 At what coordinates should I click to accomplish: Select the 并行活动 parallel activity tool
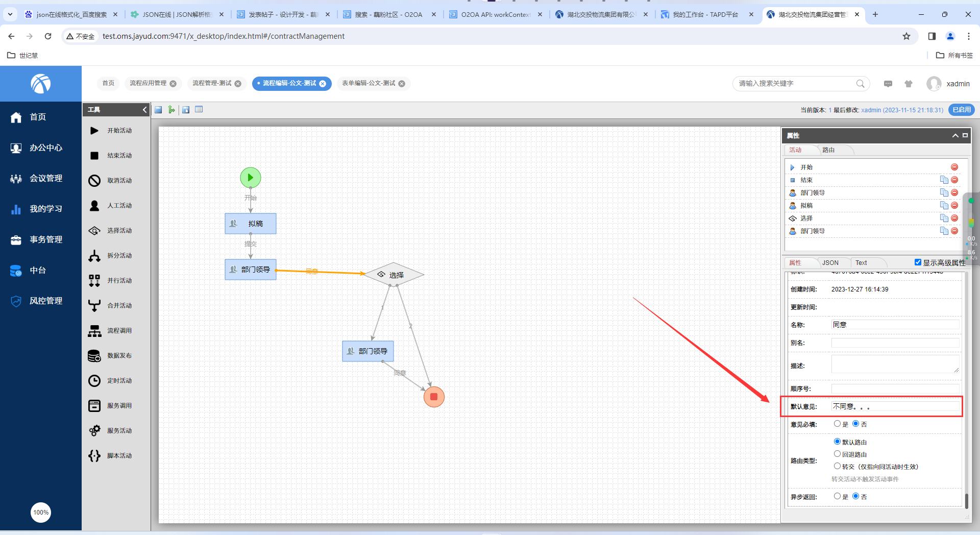(x=110, y=281)
